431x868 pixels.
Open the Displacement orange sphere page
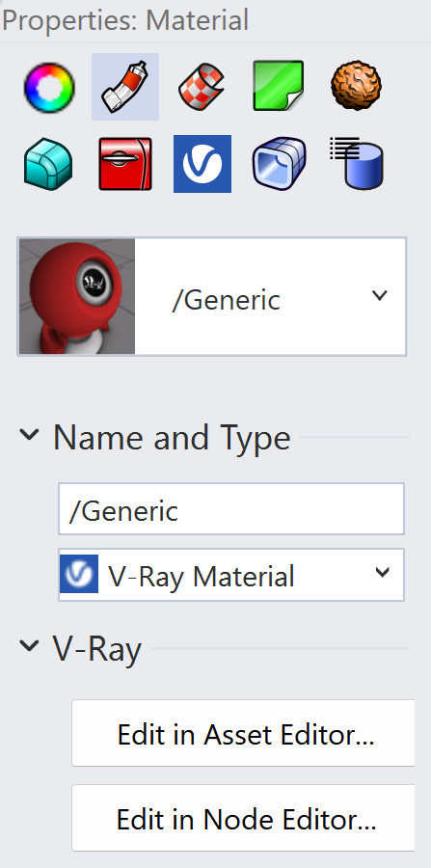pyautogui.click(x=357, y=85)
